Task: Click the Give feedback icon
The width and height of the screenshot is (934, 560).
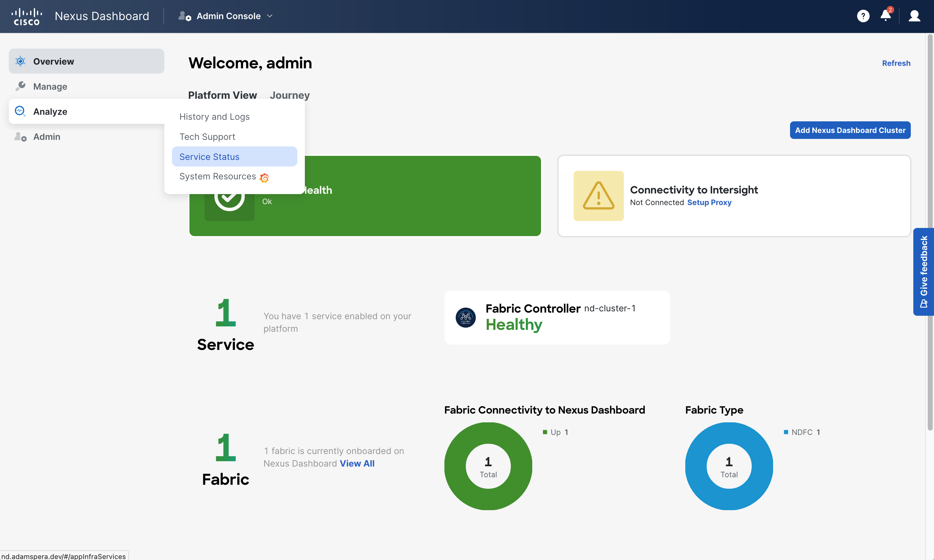Action: click(x=924, y=304)
